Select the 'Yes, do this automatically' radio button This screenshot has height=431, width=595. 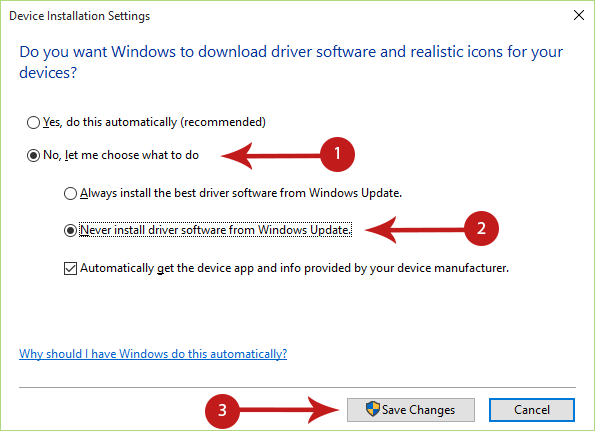33,123
